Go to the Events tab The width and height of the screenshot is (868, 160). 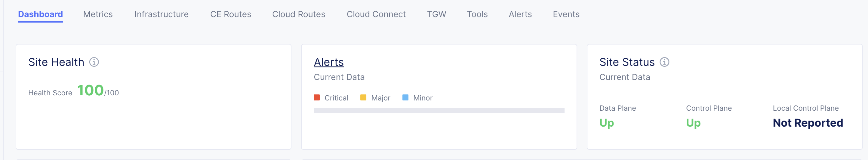point(566,14)
